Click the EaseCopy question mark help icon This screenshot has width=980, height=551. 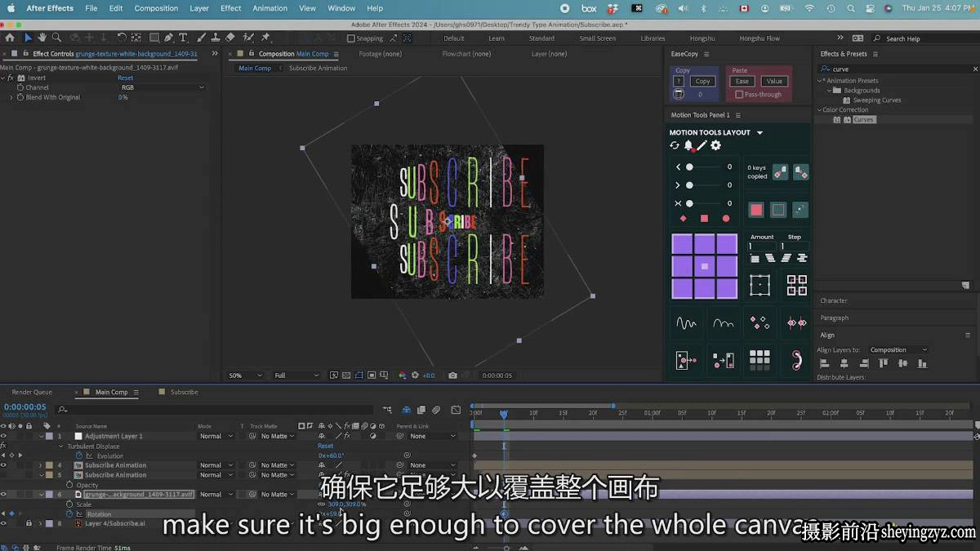(x=679, y=81)
